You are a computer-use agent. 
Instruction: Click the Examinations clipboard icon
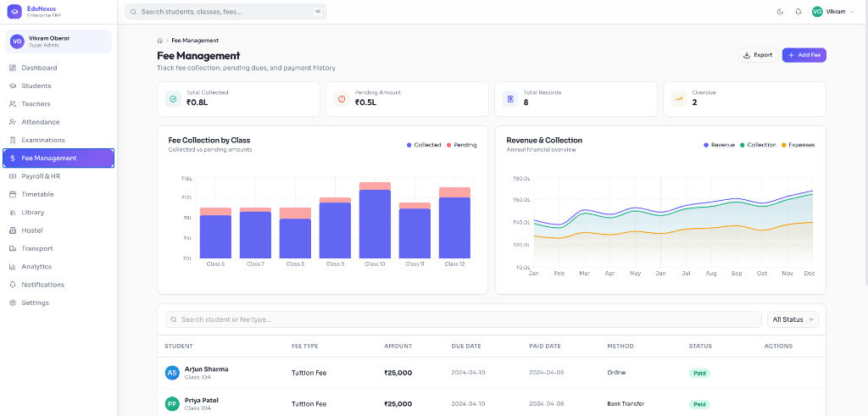coord(13,140)
